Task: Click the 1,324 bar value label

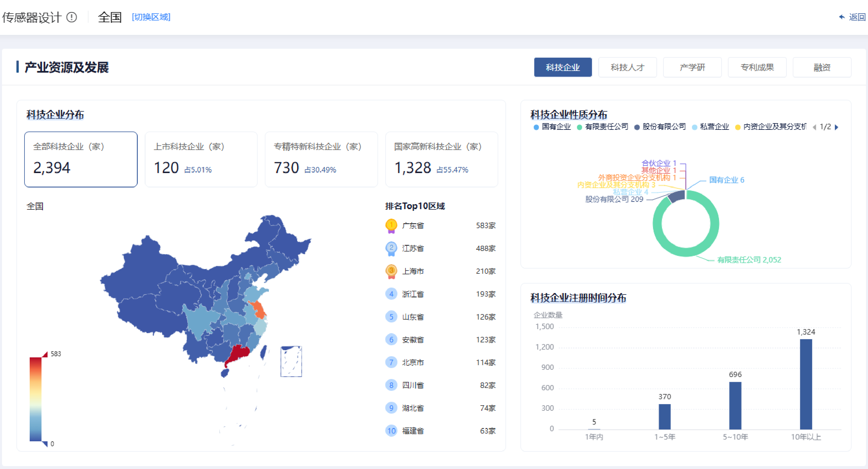Action: (x=806, y=332)
